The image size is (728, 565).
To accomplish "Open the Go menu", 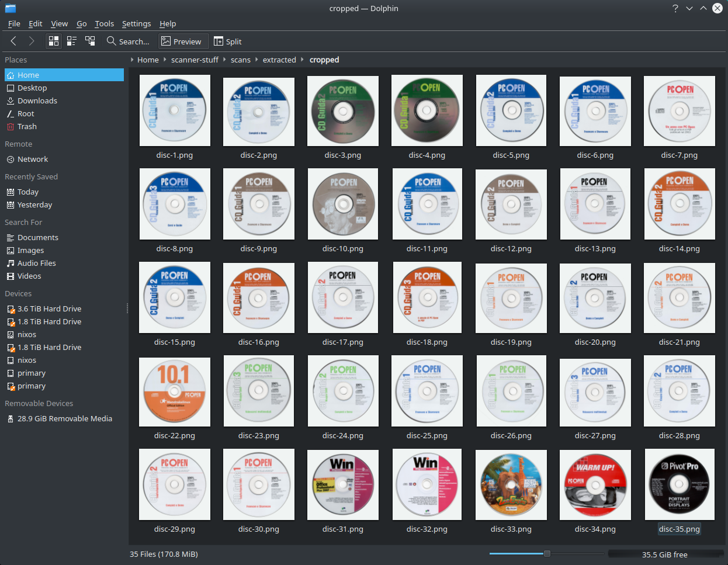I will click(x=81, y=23).
